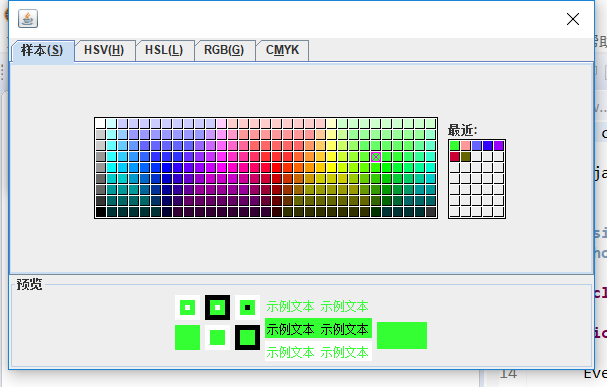Click the selected green swatch outlined in magenta

pyautogui.click(x=376, y=157)
